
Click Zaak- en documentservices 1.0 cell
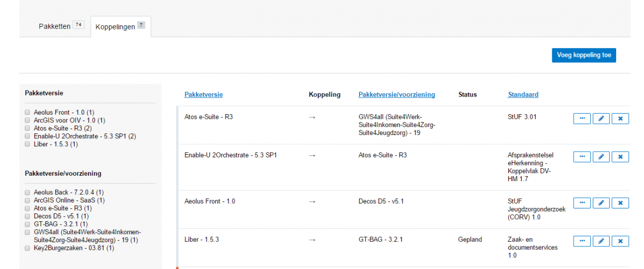(x=532, y=248)
